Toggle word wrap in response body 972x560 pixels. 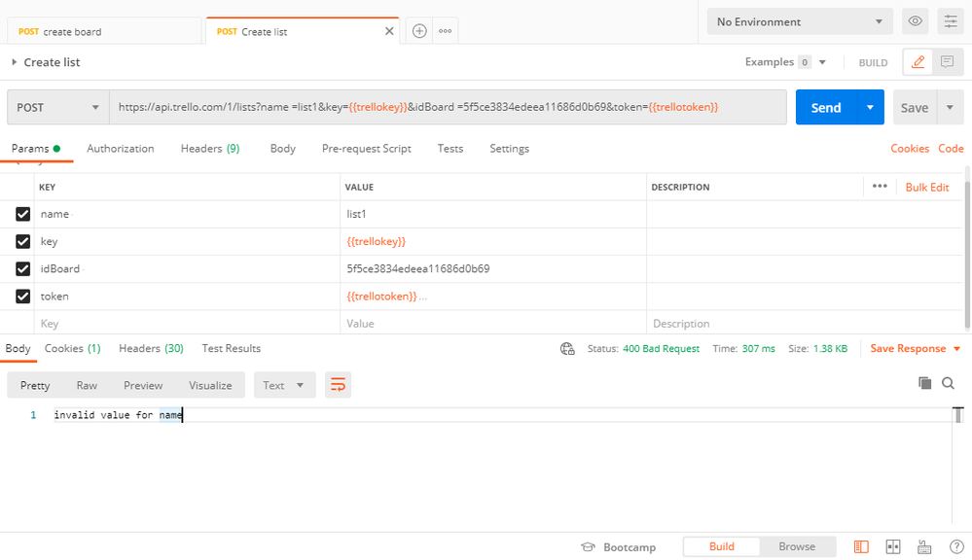click(338, 385)
